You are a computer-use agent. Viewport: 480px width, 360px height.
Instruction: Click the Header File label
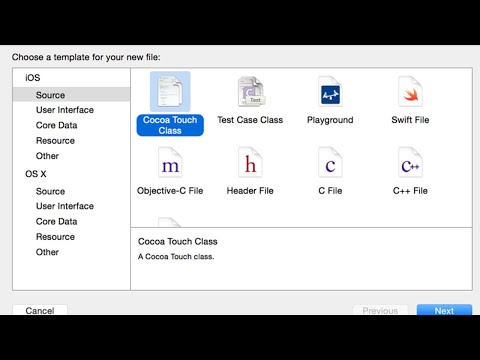[x=250, y=191]
